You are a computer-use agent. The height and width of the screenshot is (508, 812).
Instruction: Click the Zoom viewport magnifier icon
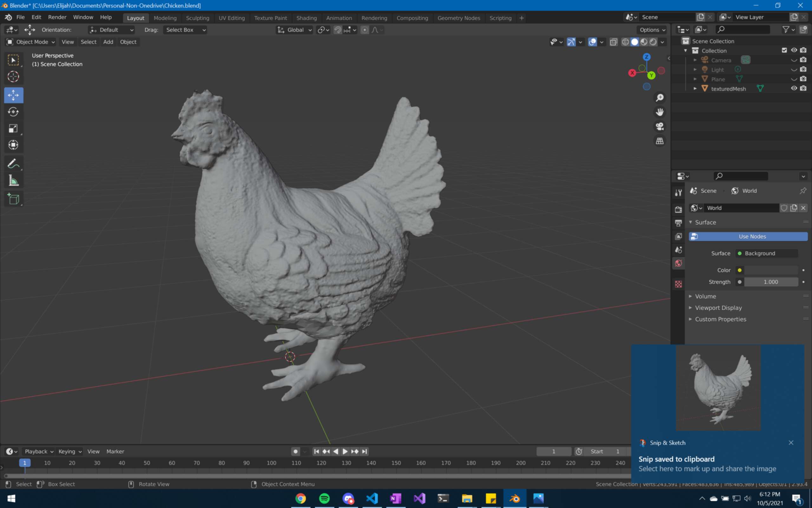click(x=660, y=98)
